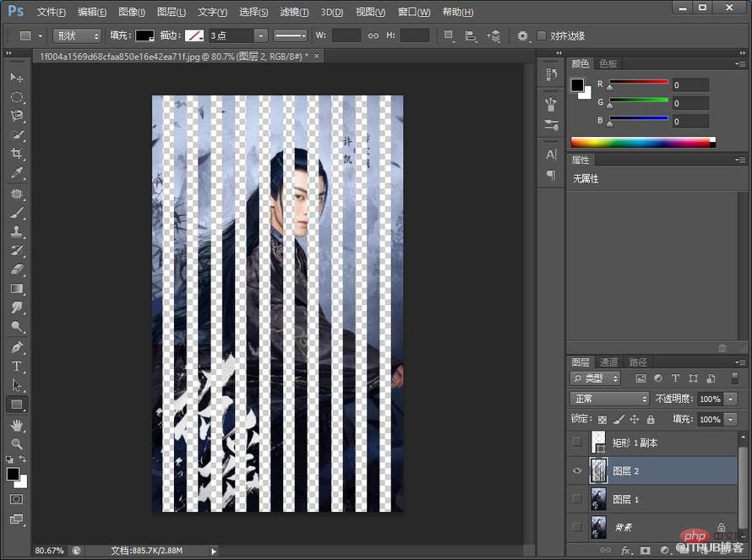Click the color spectrum ramp
Image resolution: width=752 pixels, height=560 pixels.
tap(643, 142)
